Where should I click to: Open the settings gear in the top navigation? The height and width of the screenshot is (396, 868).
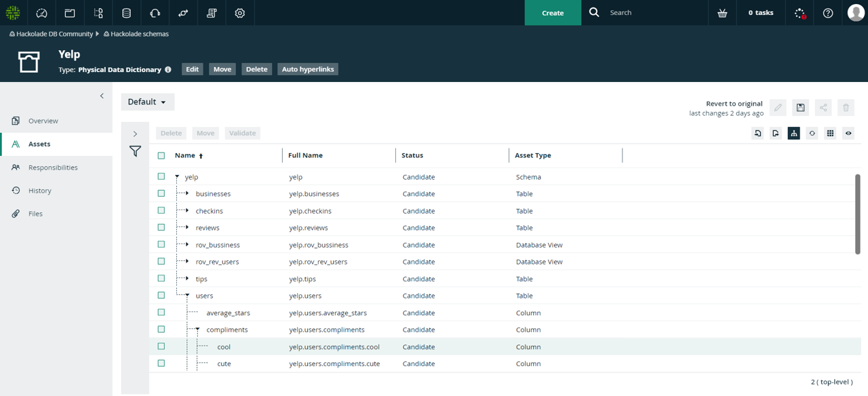(x=239, y=12)
